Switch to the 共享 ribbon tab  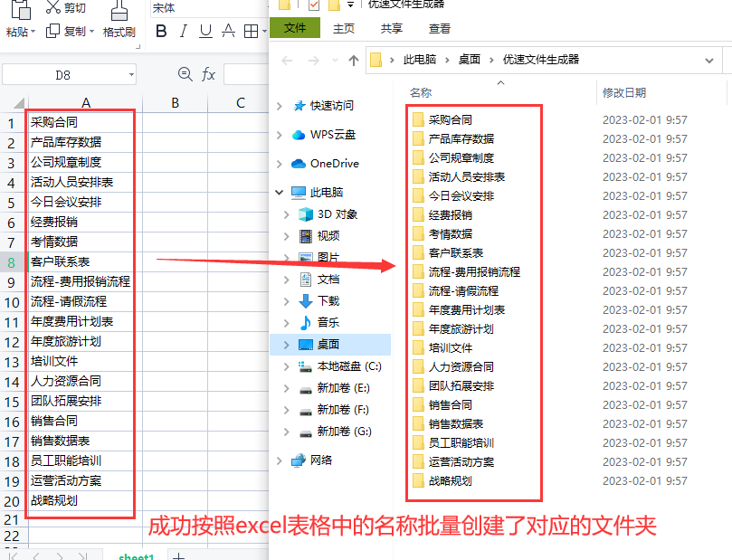click(391, 28)
